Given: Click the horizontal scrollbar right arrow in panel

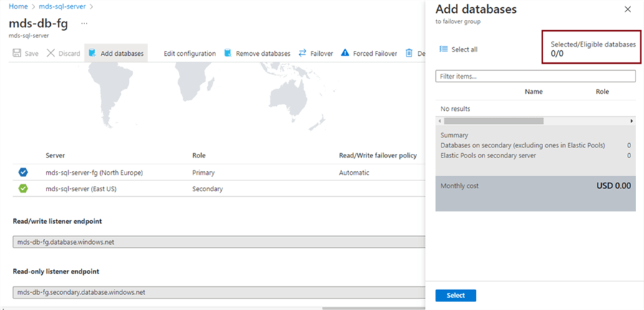Looking at the screenshot, I should point(632,121).
